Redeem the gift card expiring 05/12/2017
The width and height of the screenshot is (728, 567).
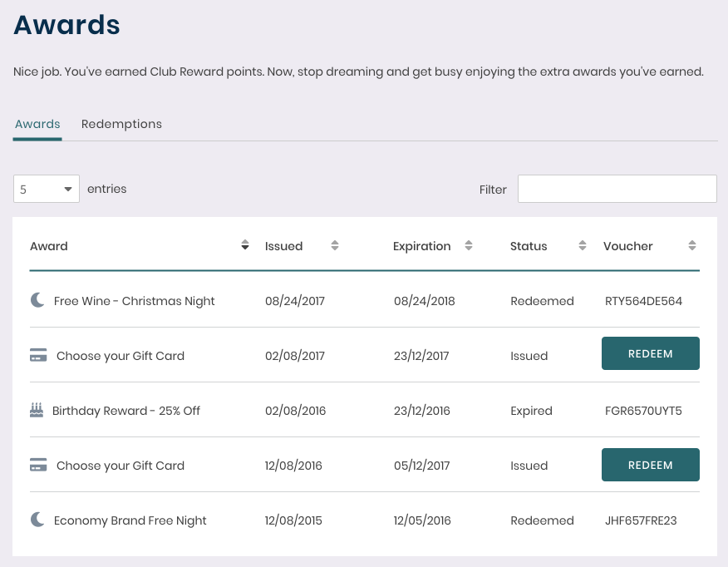pyautogui.click(x=651, y=465)
